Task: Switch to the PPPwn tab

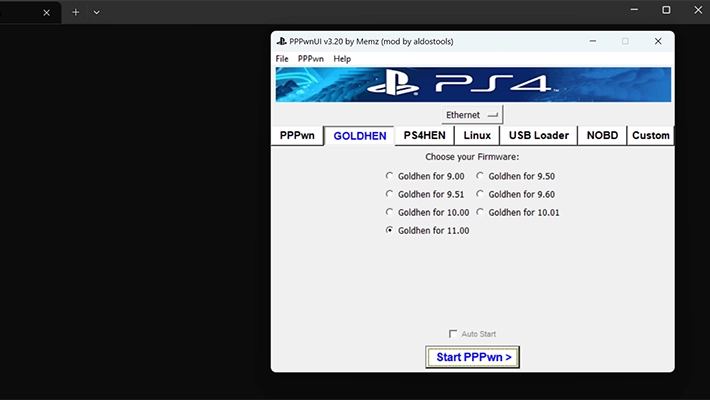Action: [x=297, y=135]
